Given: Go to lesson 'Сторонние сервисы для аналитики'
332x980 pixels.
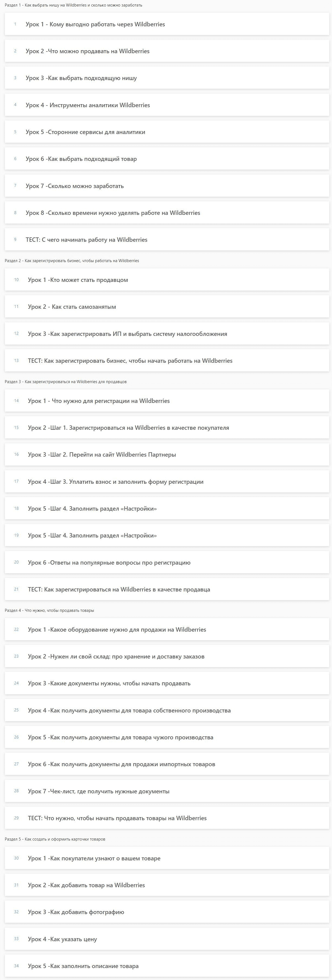Looking at the screenshot, I should pyautogui.click(x=85, y=132).
